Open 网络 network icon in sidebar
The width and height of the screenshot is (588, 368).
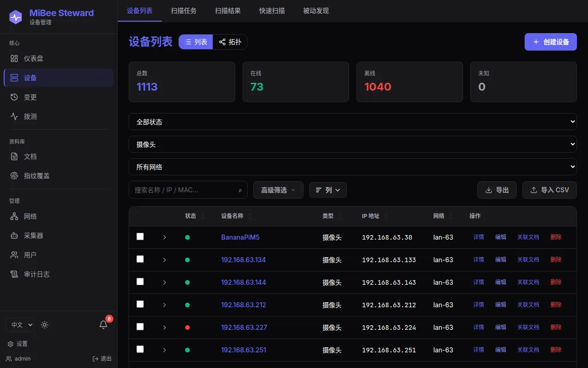coord(14,216)
